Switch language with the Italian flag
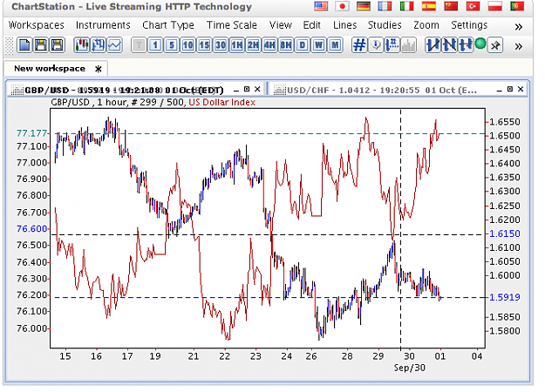The height and width of the screenshot is (392, 545). click(407, 6)
